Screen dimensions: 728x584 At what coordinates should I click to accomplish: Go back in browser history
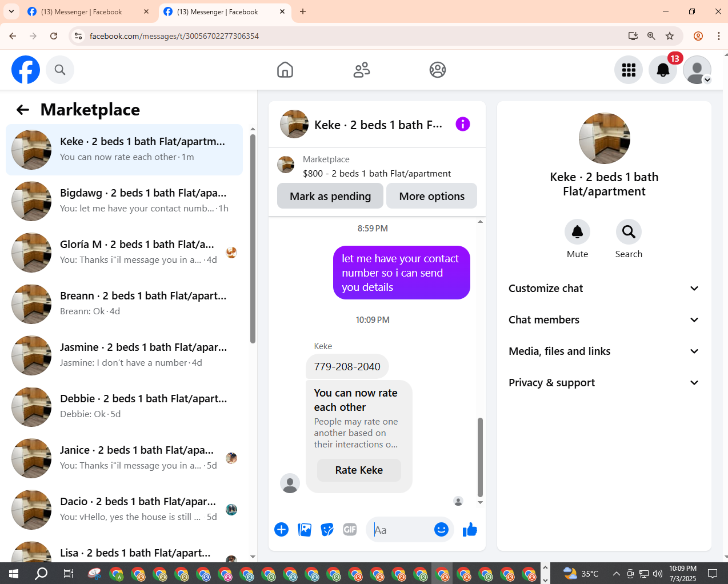point(13,36)
